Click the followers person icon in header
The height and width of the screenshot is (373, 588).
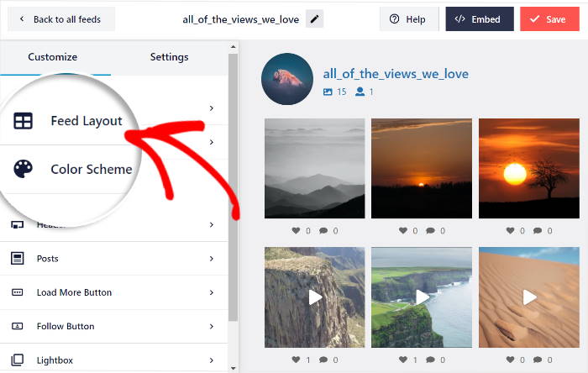360,92
